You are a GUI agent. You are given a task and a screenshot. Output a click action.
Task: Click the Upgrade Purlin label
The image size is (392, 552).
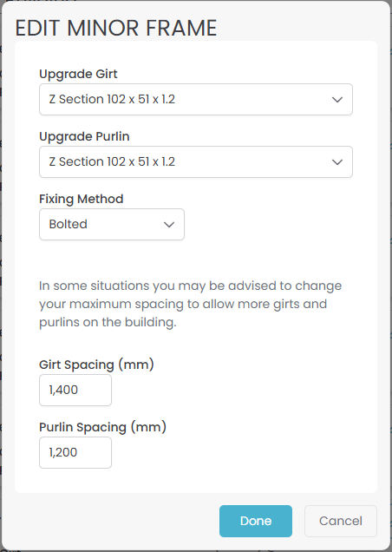(84, 136)
